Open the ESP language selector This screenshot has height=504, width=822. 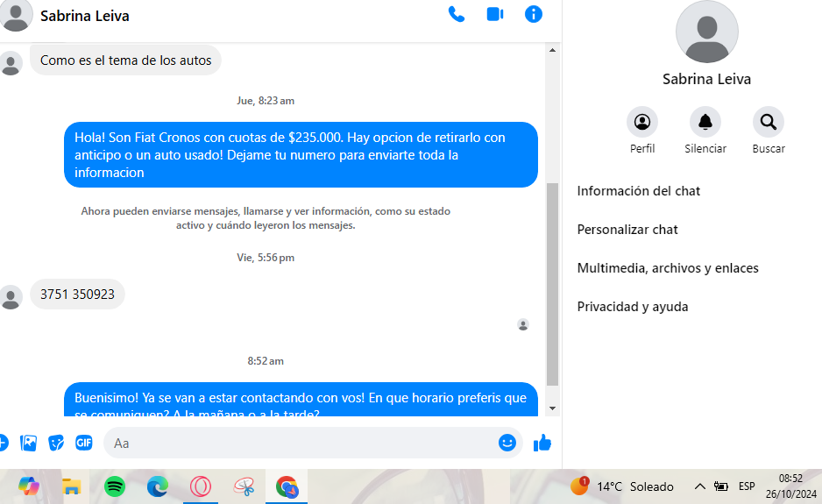(747, 486)
